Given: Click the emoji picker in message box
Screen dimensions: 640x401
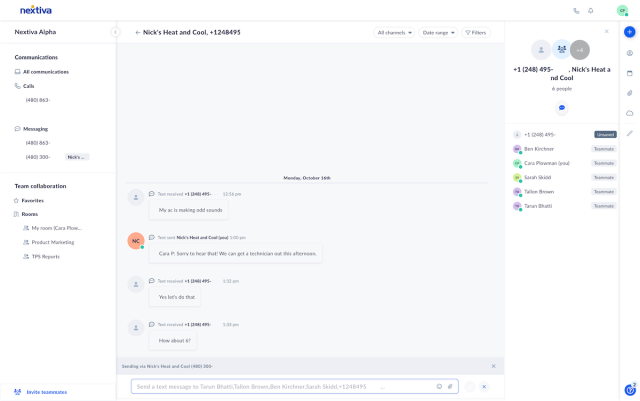Looking at the screenshot, I should click(439, 386).
